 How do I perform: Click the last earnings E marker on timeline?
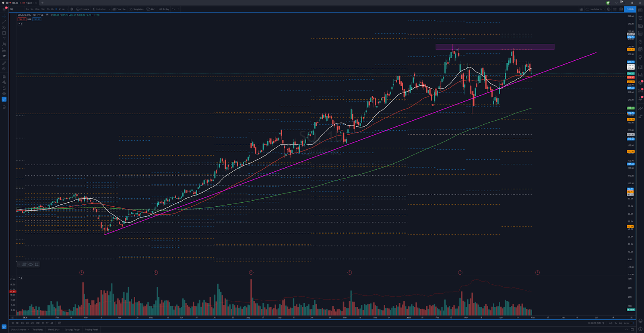point(537,272)
